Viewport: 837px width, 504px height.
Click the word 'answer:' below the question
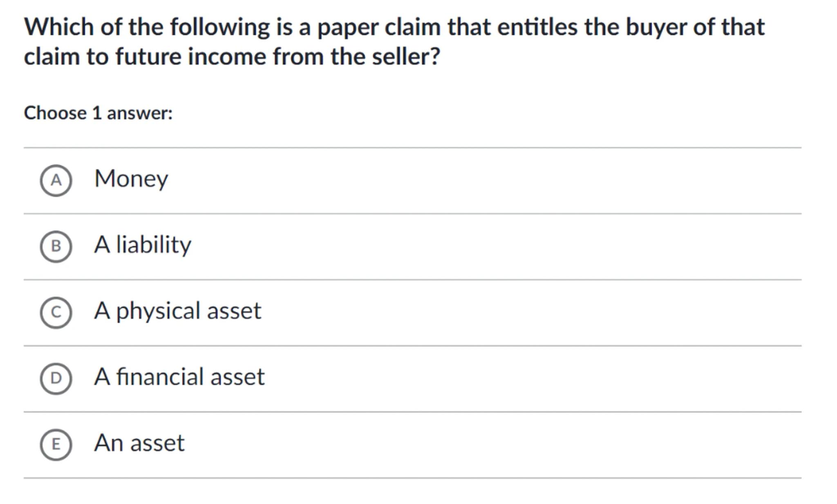click(140, 113)
